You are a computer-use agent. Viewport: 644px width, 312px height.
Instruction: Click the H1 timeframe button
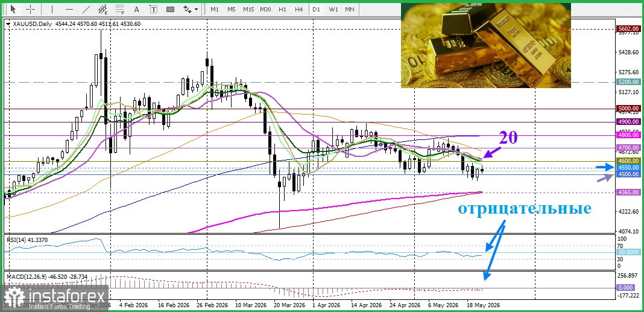point(282,9)
